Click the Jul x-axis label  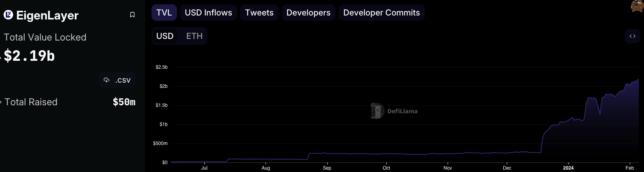tap(204, 168)
